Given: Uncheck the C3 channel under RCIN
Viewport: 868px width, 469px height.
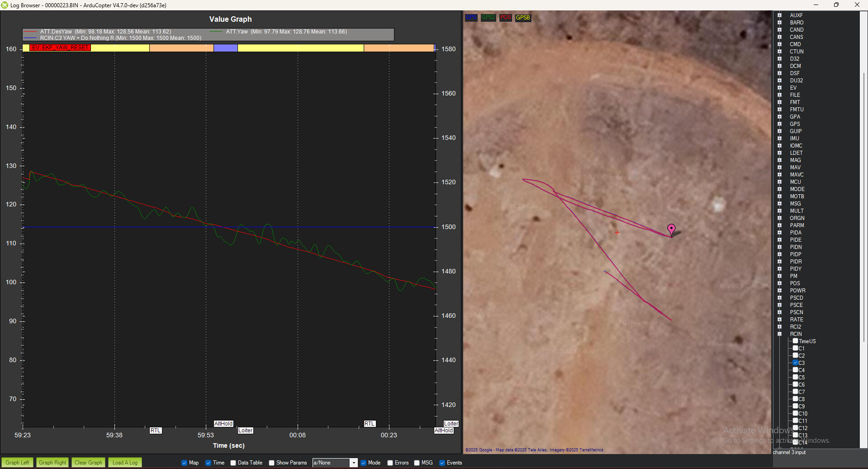Looking at the screenshot, I should point(795,363).
